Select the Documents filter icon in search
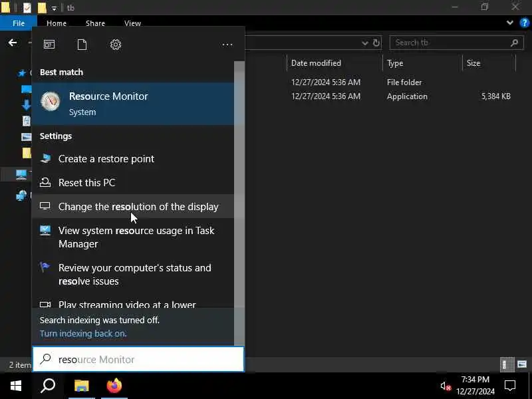Image resolution: width=532 pixels, height=399 pixels. (x=82, y=45)
